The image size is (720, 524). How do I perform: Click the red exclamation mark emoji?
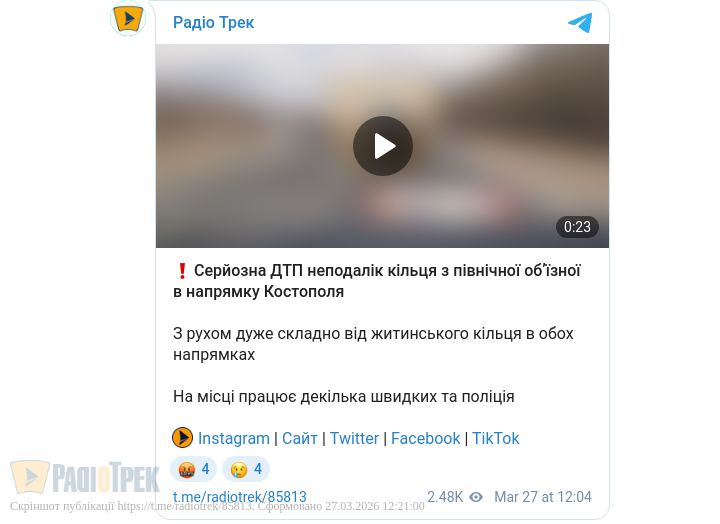click(x=182, y=271)
